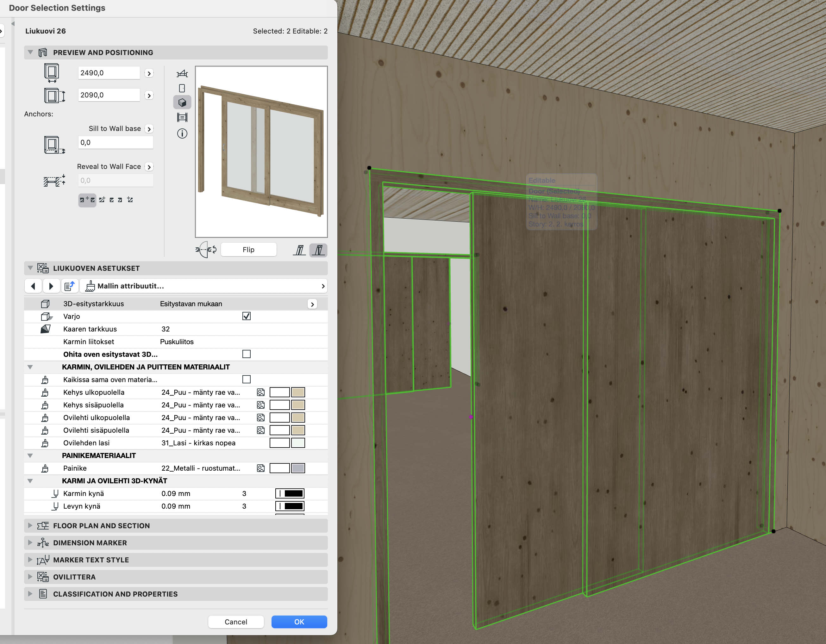Select the plan view preview icon
Screen dimensions: 826x644
point(182,73)
